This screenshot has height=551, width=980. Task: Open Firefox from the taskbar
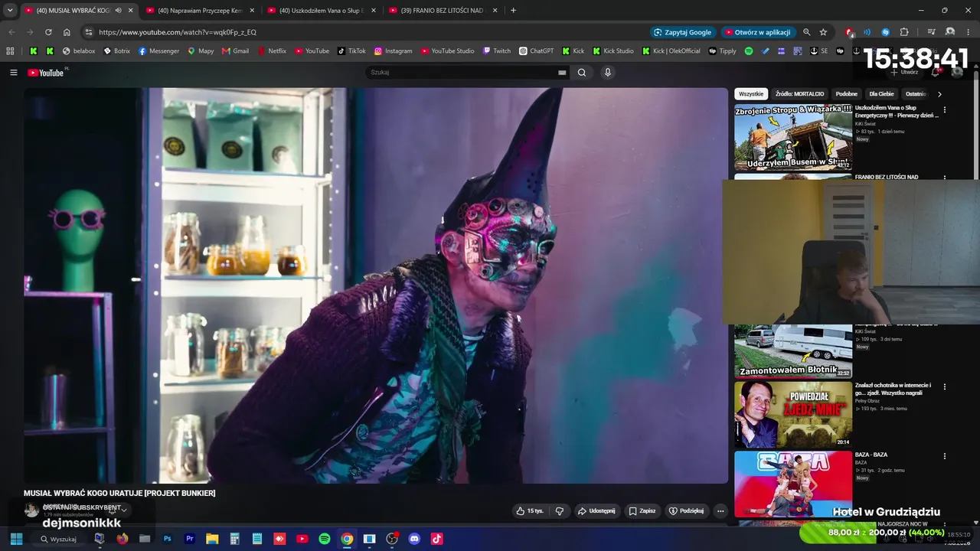[122, 539]
